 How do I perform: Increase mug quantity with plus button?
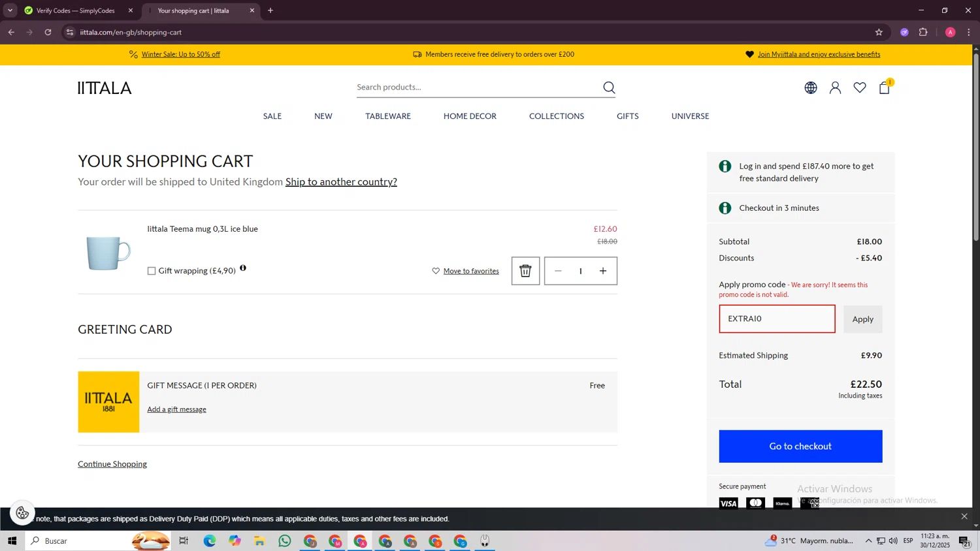click(x=603, y=271)
